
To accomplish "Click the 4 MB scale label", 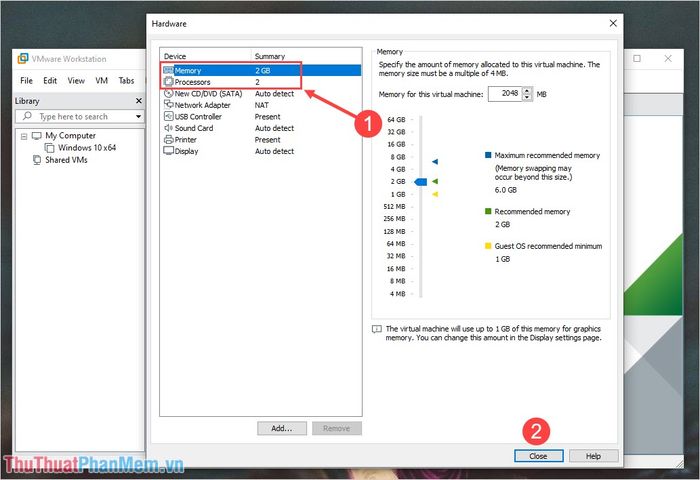I will pyautogui.click(x=397, y=294).
